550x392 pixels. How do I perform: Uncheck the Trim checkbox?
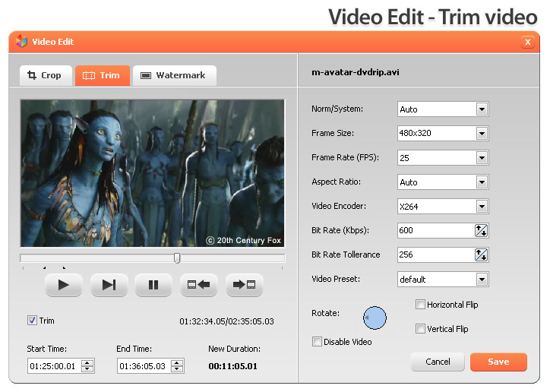(32, 321)
